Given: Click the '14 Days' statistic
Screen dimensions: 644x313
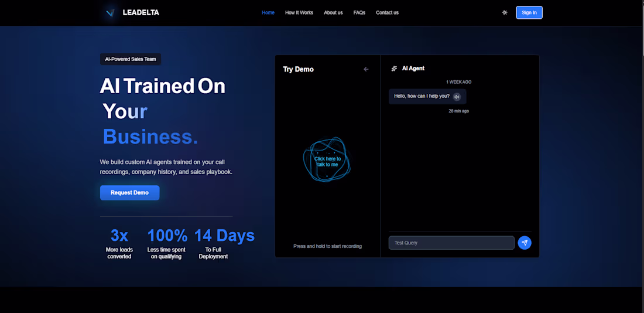Looking at the screenshot, I should 224,236.
